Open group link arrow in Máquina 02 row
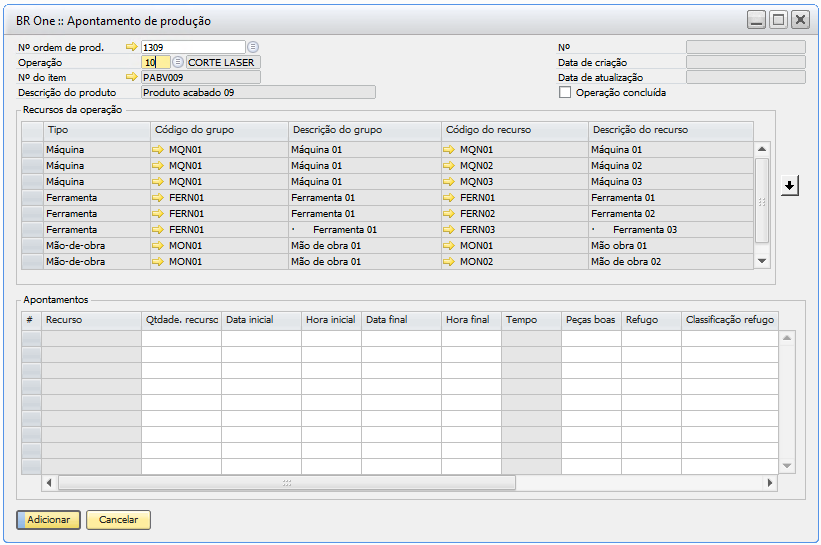Viewport: 821px width, 545px height. (x=158, y=166)
